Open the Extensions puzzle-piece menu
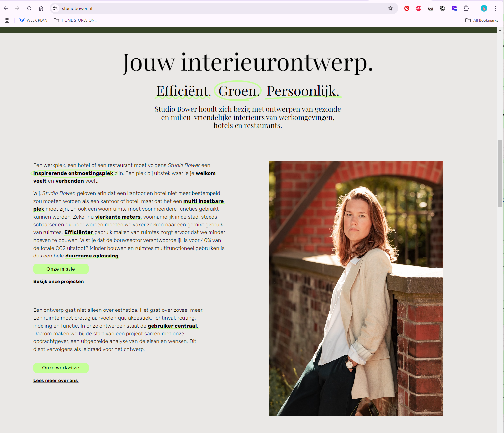 466,8
